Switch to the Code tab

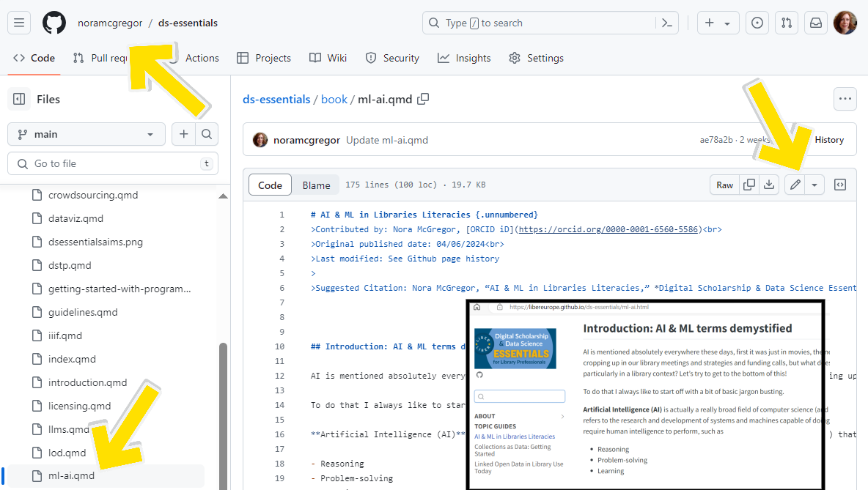[x=34, y=58]
